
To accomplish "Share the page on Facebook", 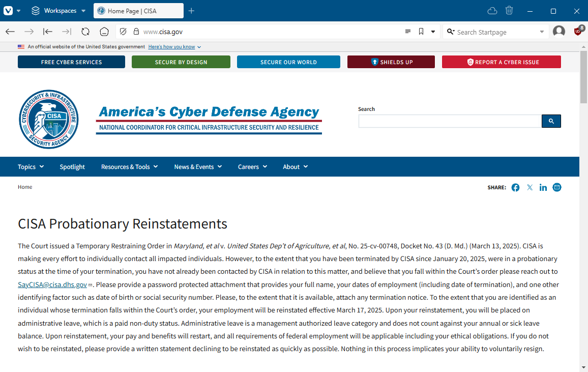I will tap(516, 187).
